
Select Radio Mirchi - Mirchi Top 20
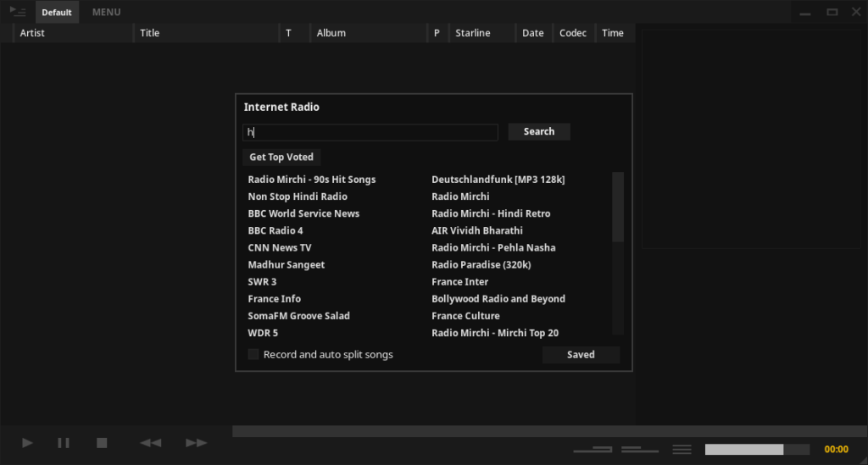pyautogui.click(x=495, y=334)
